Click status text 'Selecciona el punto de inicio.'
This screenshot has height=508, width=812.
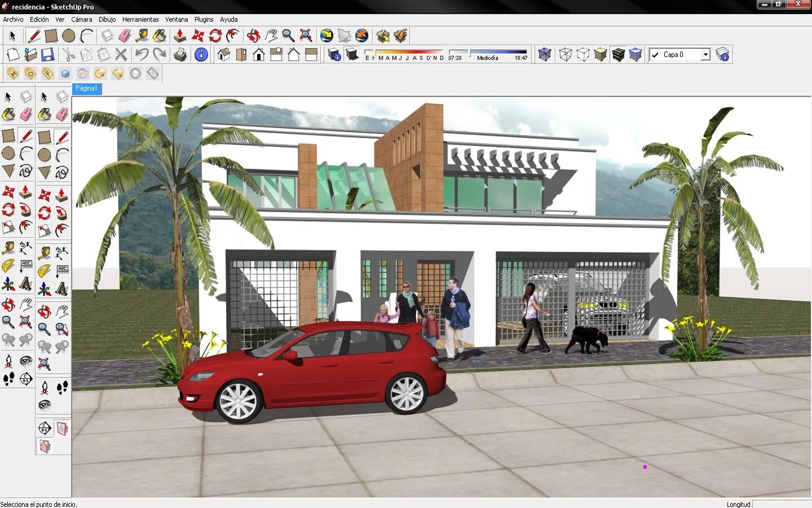[x=39, y=504]
